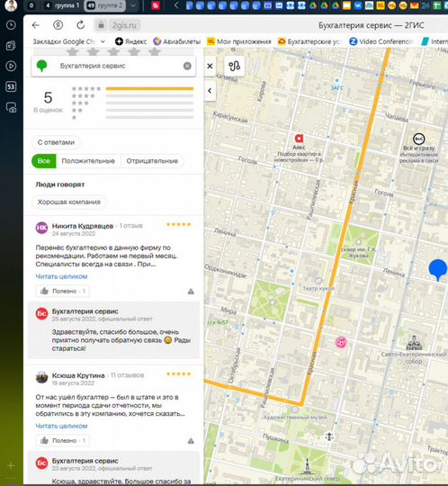Reload the page
This screenshot has width=448, height=486.
81,25
